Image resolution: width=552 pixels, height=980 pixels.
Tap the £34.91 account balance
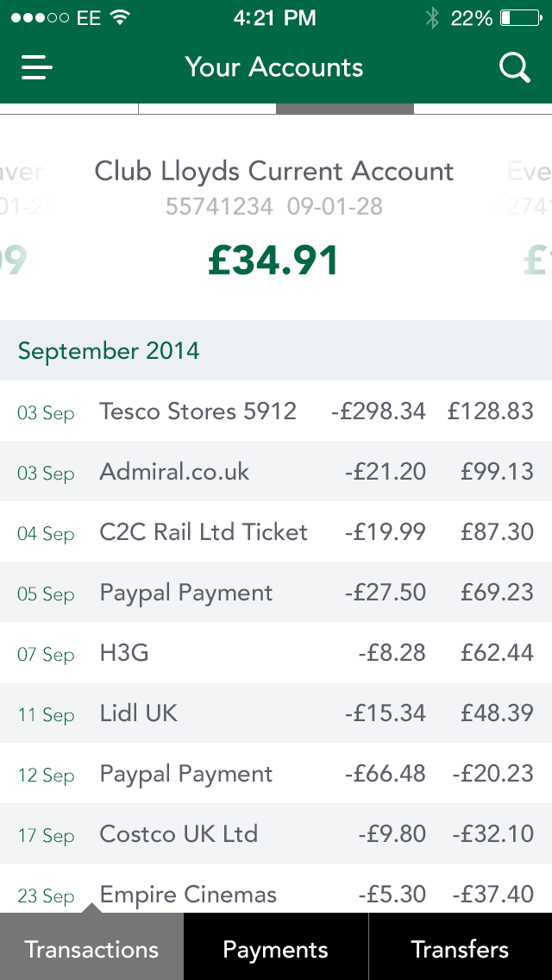(x=274, y=261)
